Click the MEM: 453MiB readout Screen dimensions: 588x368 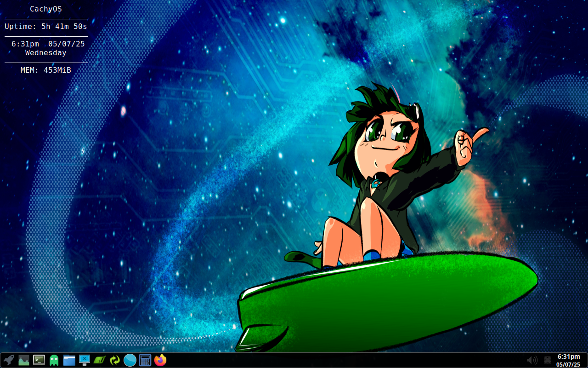pyautogui.click(x=46, y=70)
